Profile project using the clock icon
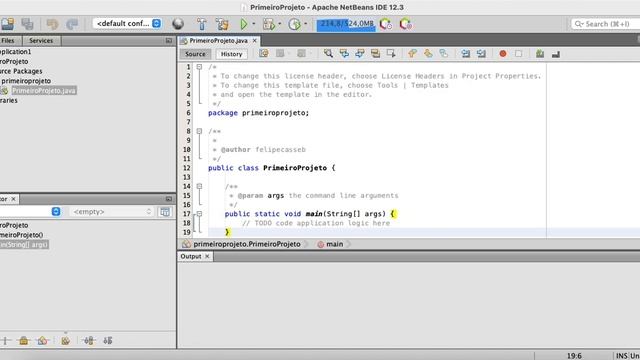 pos(294,24)
